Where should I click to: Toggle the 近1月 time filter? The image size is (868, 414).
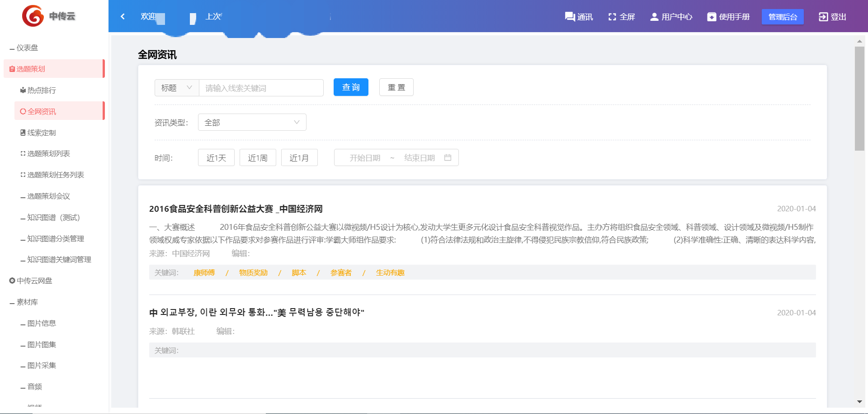click(x=299, y=157)
